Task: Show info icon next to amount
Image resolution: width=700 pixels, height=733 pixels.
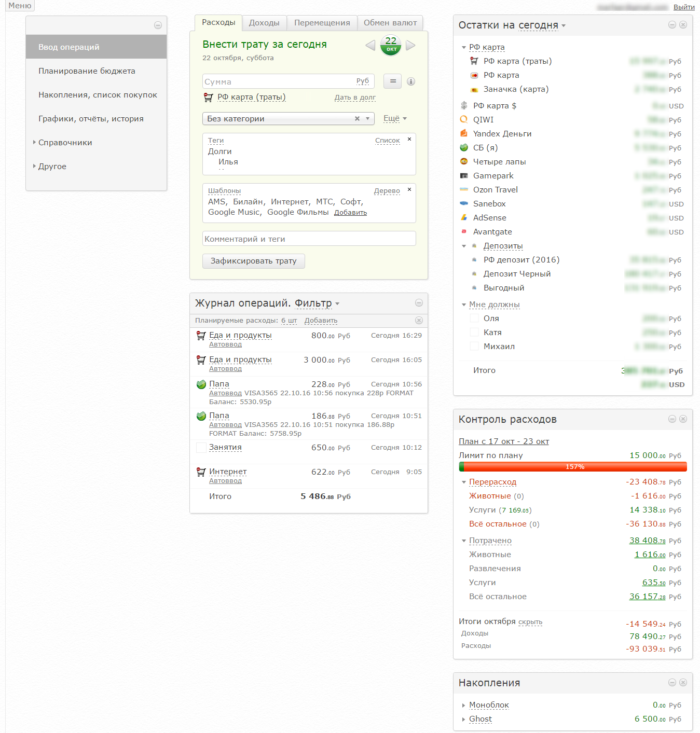Action: (x=411, y=81)
